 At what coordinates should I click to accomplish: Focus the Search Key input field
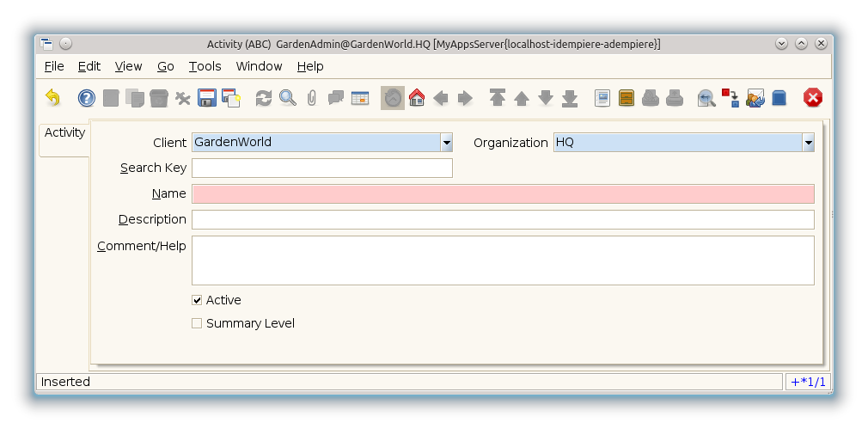pos(322,169)
